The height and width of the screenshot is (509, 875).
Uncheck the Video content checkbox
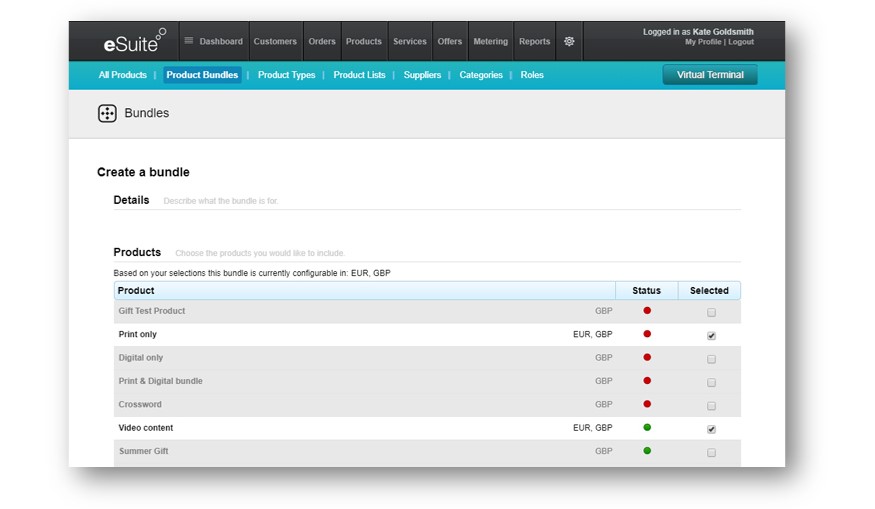click(711, 429)
